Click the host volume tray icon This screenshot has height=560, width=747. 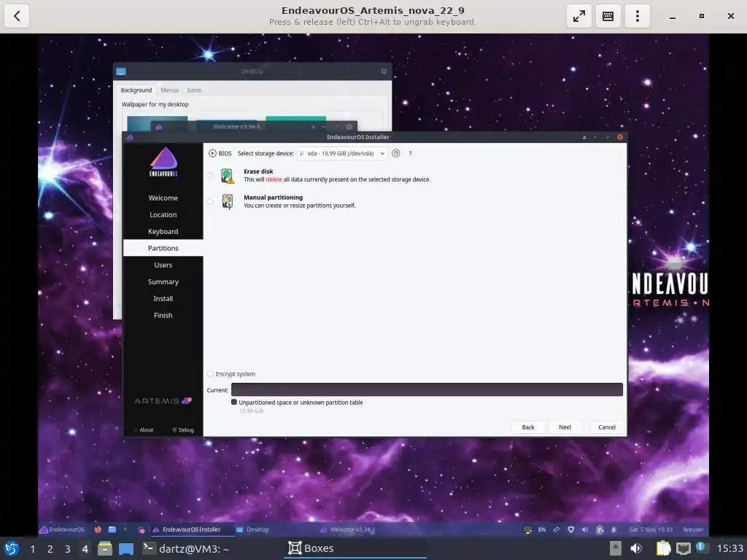[x=636, y=548]
